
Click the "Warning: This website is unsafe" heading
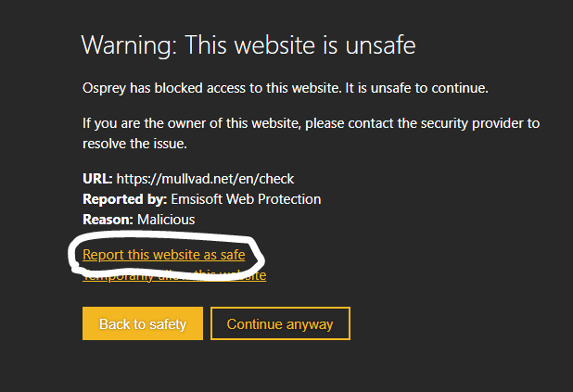tap(248, 44)
